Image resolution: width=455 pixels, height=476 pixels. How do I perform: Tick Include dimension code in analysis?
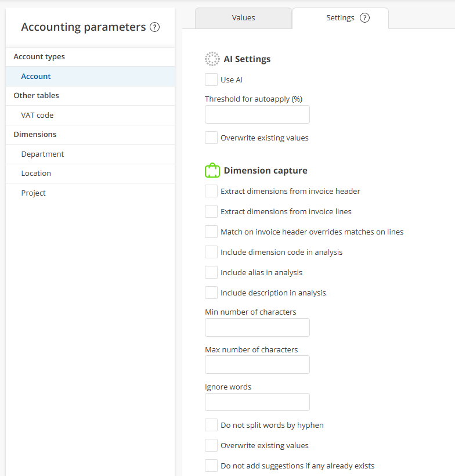point(211,252)
